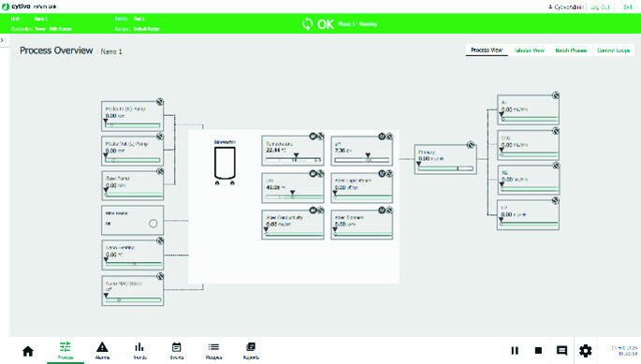Click the Temperature setpoint slider
The image size is (641, 364).
click(293, 159)
